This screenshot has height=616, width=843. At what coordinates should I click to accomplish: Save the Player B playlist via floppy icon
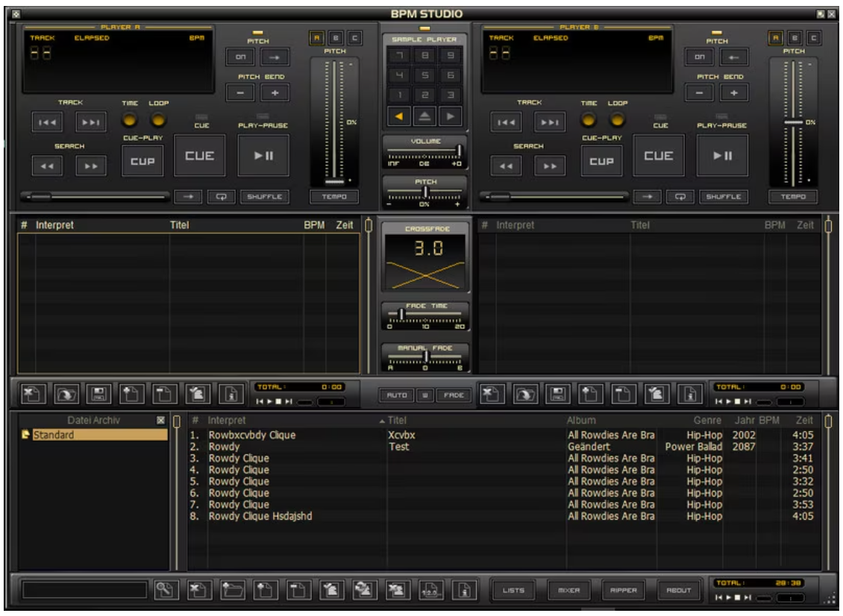(x=557, y=395)
